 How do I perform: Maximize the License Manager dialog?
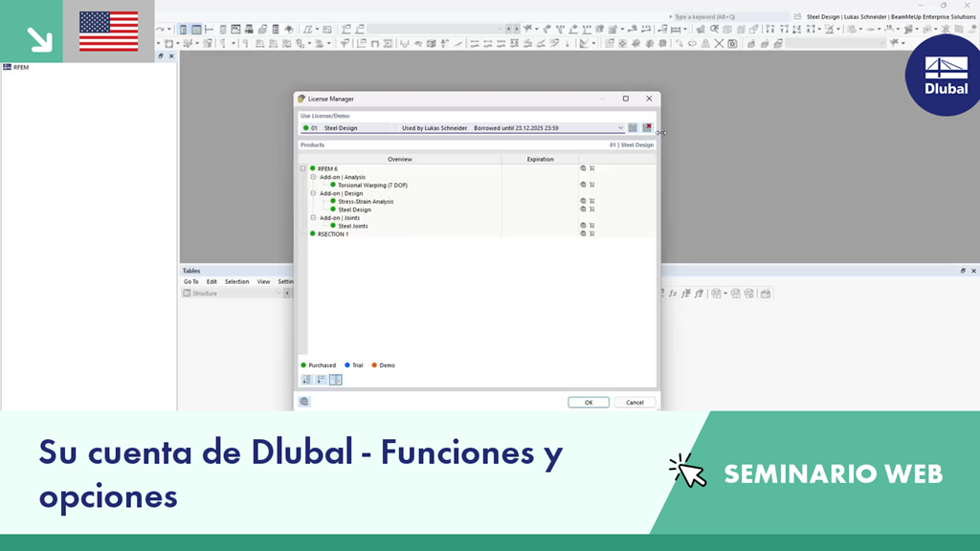tap(626, 99)
